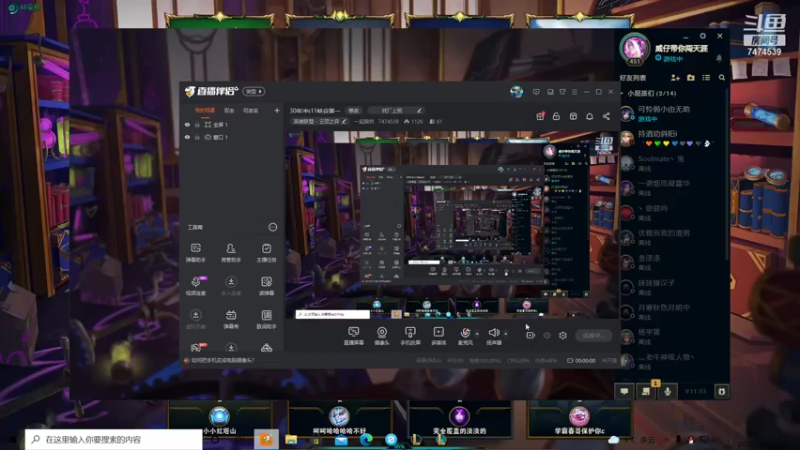Lock the 窗口 1 source
Viewport: 800px width, 450px height.
(x=197, y=137)
